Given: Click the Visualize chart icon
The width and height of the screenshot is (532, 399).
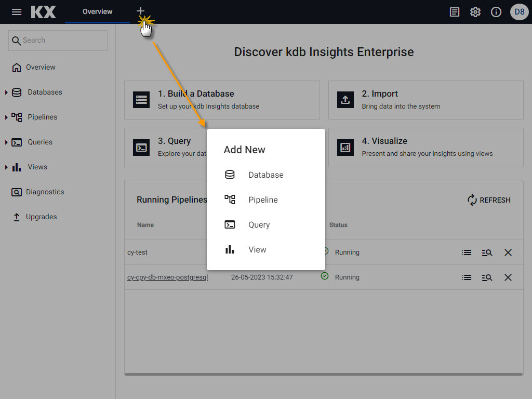Looking at the screenshot, I should click(345, 147).
